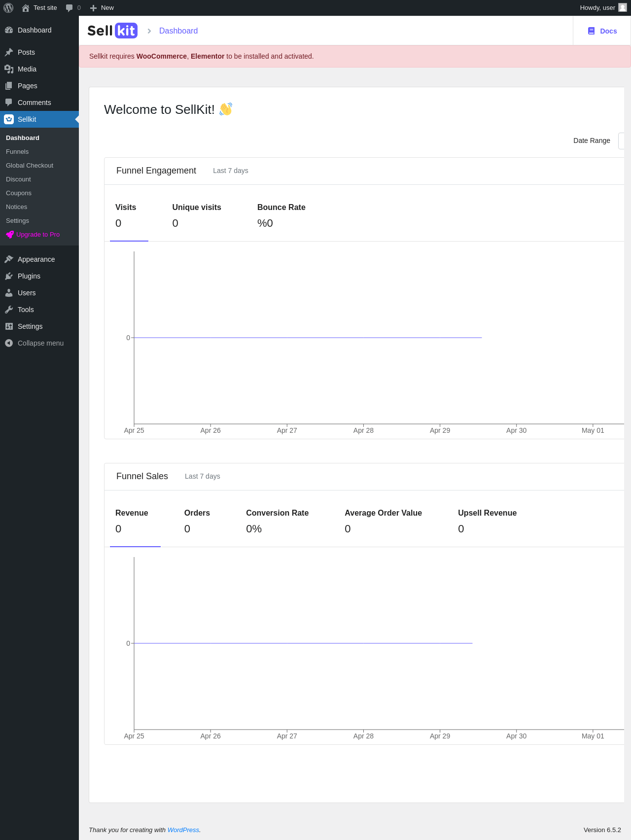631x840 pixels.
Task: Click the Upgrade to Pro rocket icon
Action: pos(9,235)
